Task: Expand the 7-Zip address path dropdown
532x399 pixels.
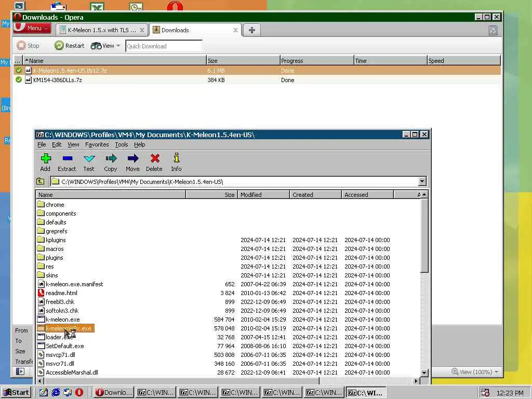Action: 422,181
